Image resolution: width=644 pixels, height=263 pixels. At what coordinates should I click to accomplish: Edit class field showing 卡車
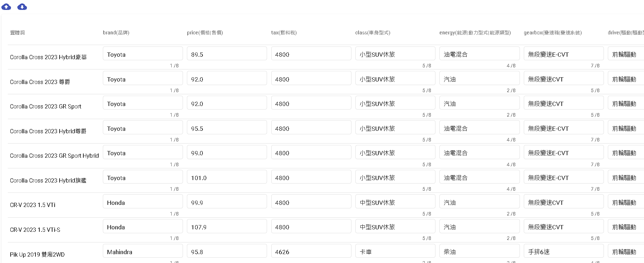click(x=395, y=251)
